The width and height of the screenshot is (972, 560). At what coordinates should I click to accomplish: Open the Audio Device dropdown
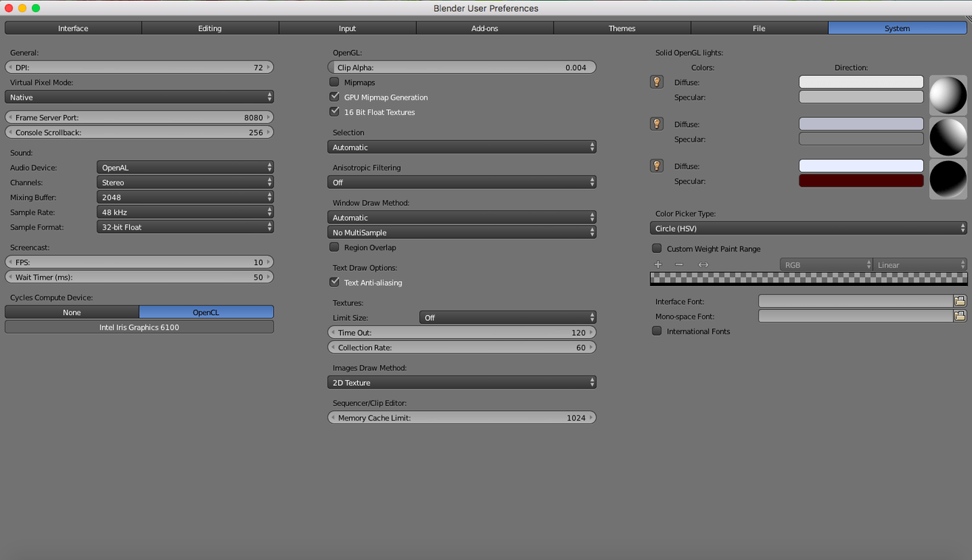tap(185, 167)
